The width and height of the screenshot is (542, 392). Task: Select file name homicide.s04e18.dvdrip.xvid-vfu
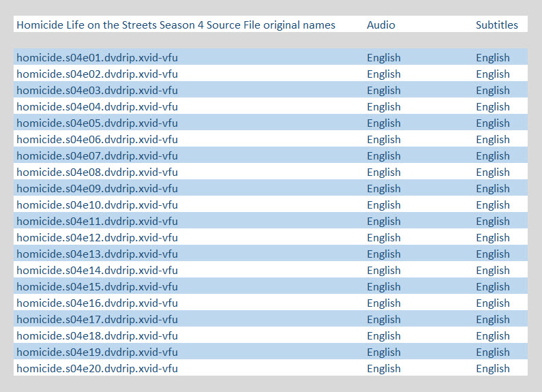tap(97, 335)
